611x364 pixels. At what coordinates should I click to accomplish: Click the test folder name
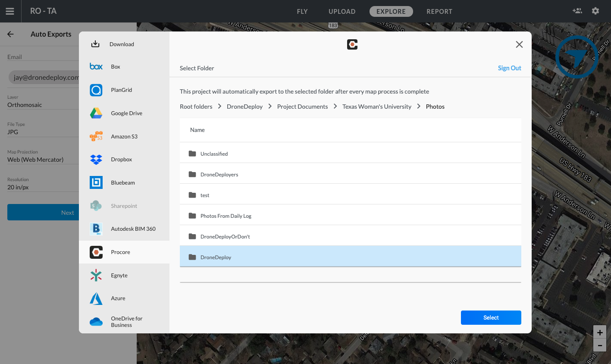tap(205, 195)
